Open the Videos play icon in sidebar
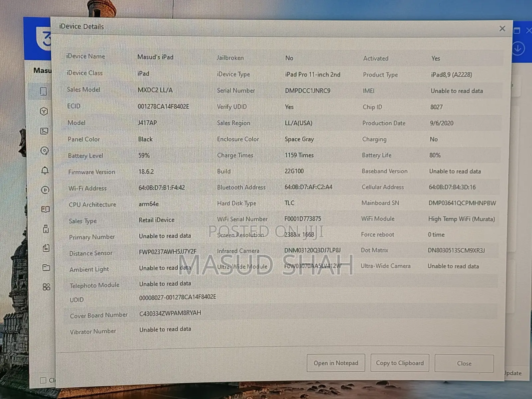 coord(45,190)
